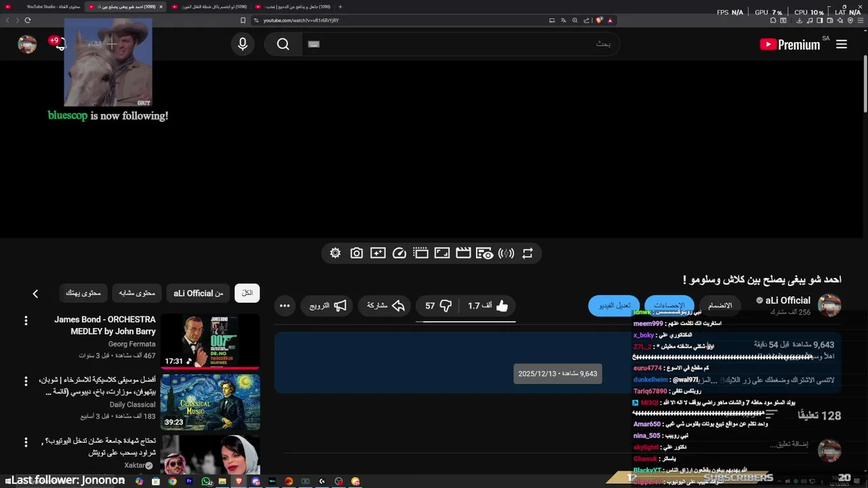Image resolution: width=868 pixels, height=488 pixels.
Task: Open Premiere Pro from the taskbar
Action: (189, 481)
